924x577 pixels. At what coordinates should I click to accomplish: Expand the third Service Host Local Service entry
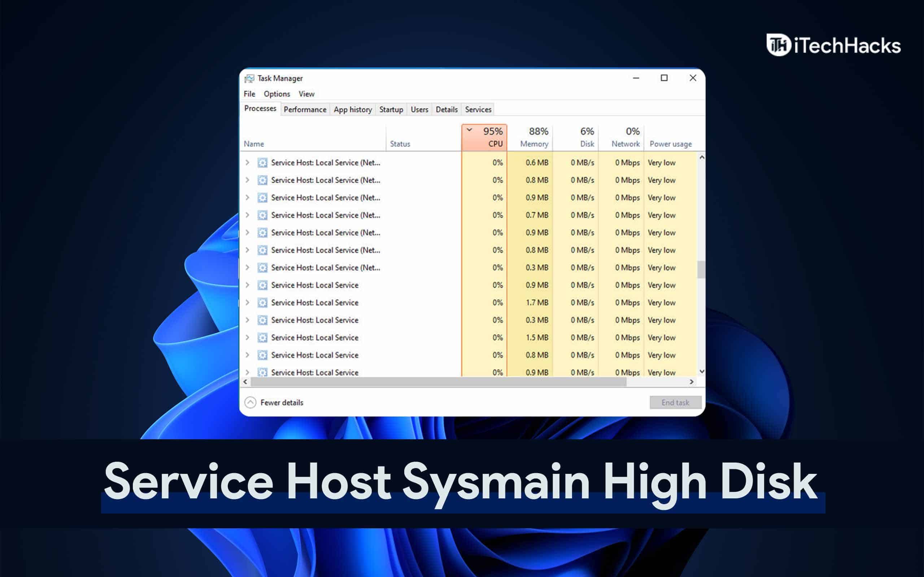coord(249,197)
